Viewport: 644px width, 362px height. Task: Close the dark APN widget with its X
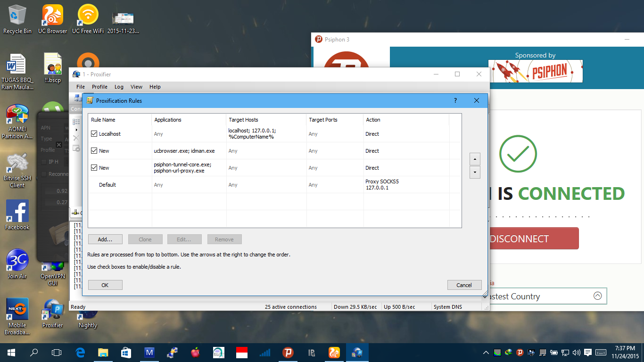point(59,145)
